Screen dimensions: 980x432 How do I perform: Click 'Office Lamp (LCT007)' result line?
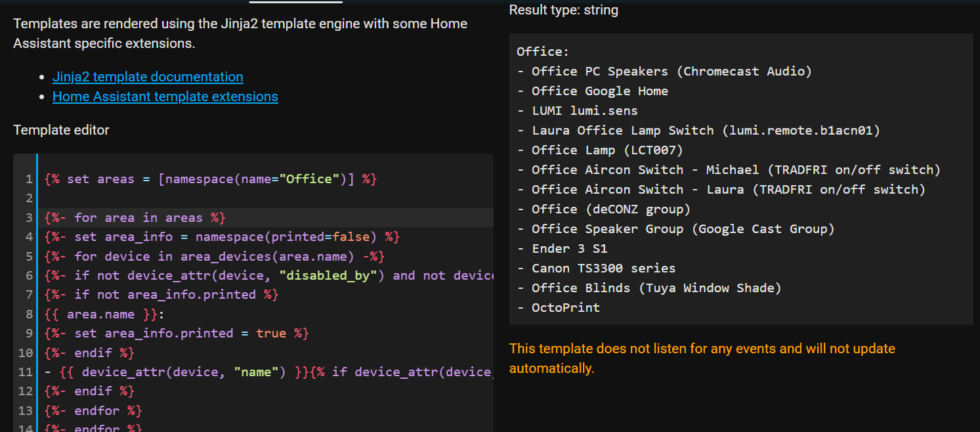(x=600, y=150)
